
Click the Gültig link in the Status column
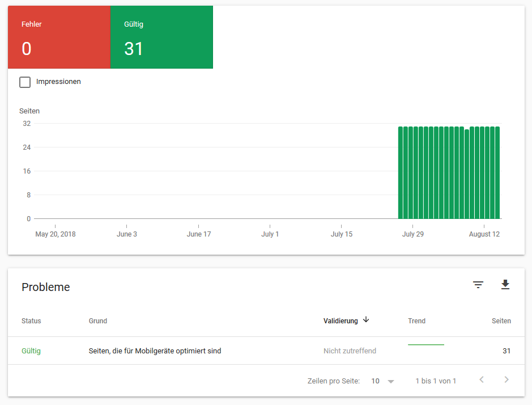pyautogui.click(x=31, y=351)
